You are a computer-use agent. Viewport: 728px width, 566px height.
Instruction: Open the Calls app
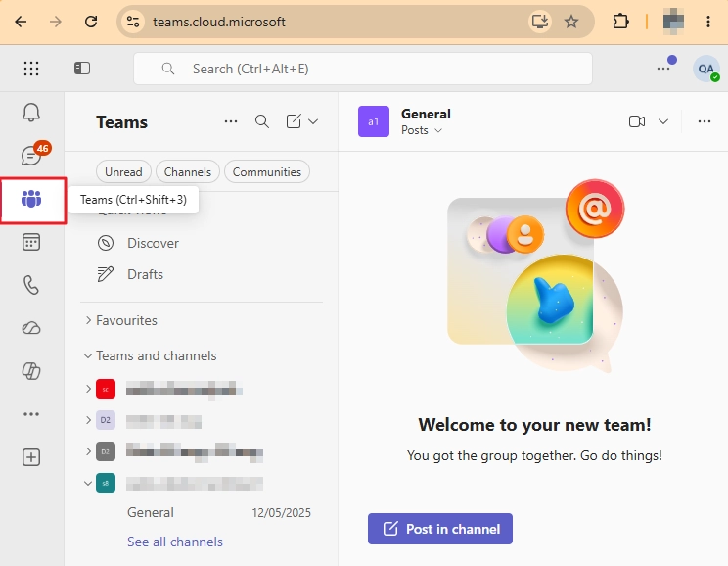pyautogui.click(x=31, y=285)
